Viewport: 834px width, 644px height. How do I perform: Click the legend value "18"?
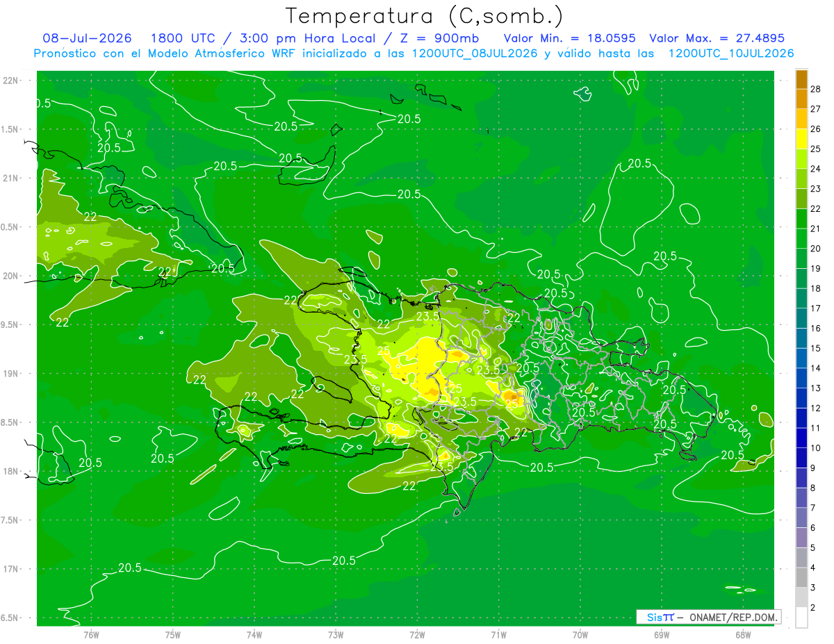click(x=816, y=288)
